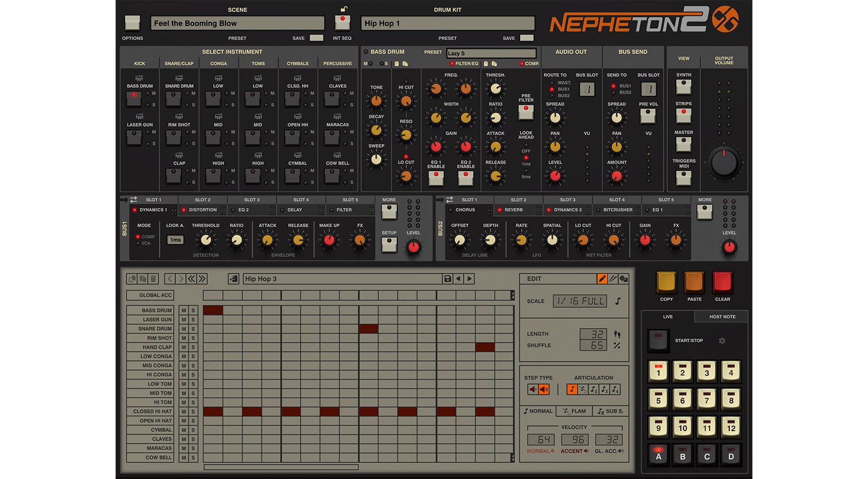
Task: Click the Bass Drum Tone knob
Action: 376,101
